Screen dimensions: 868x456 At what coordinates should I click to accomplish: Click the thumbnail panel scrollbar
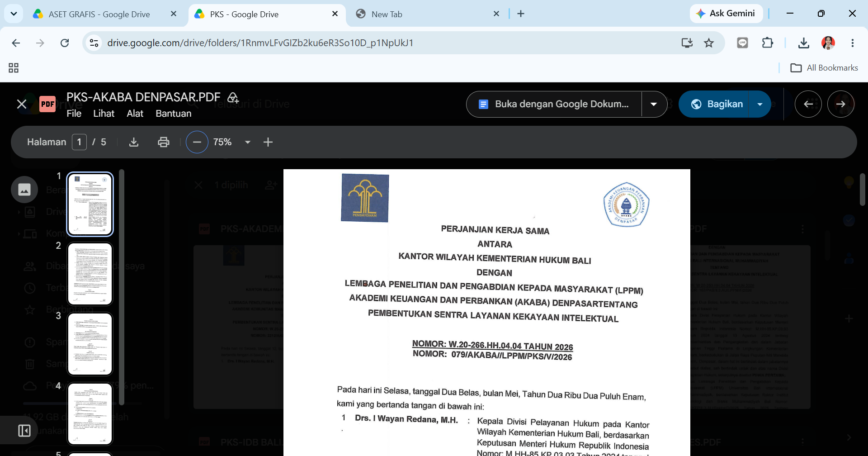pos(121,287)
